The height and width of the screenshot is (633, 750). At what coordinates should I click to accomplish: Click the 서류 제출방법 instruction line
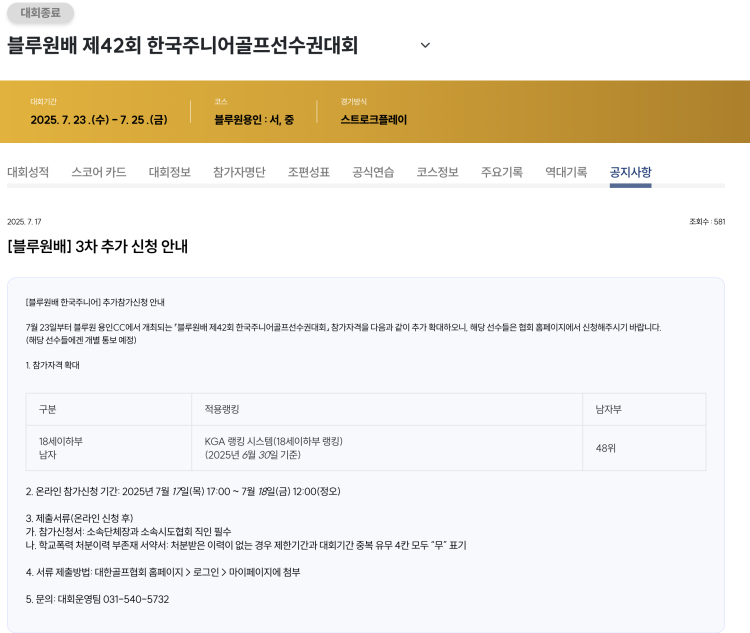[163, 572]
